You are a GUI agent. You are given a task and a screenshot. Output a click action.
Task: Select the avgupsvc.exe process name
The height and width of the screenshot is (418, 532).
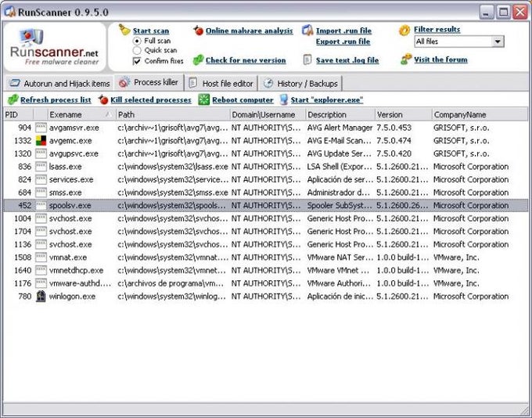pos(74,153)
